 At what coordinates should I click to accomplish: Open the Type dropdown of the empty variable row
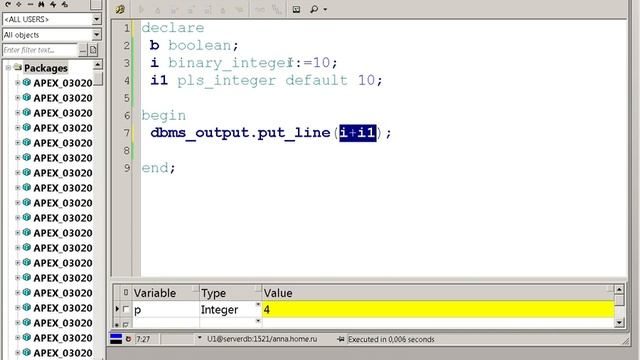(258, 321)
